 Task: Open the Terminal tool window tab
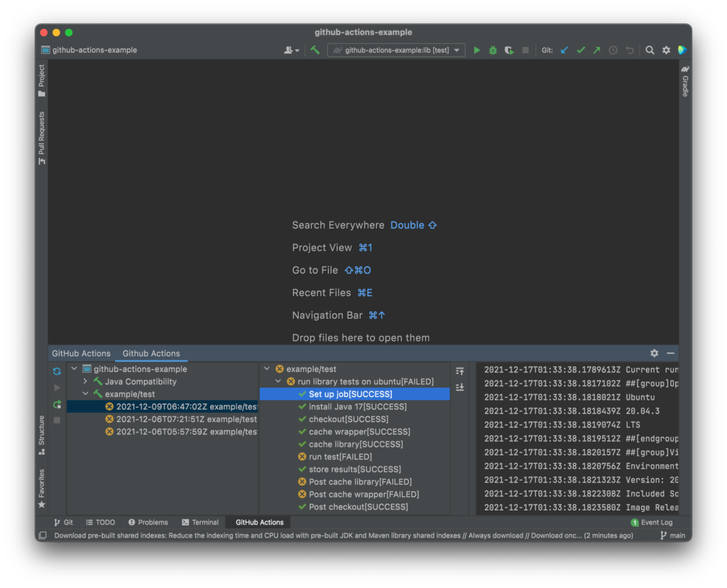point(200,522)
